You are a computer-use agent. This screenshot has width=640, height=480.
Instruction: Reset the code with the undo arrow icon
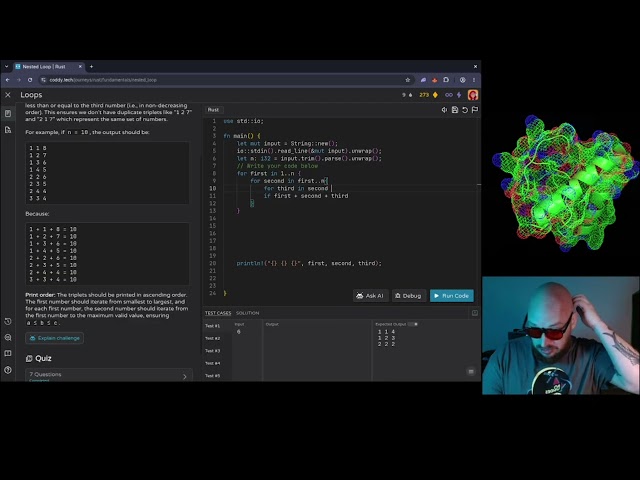pos(465,110)
